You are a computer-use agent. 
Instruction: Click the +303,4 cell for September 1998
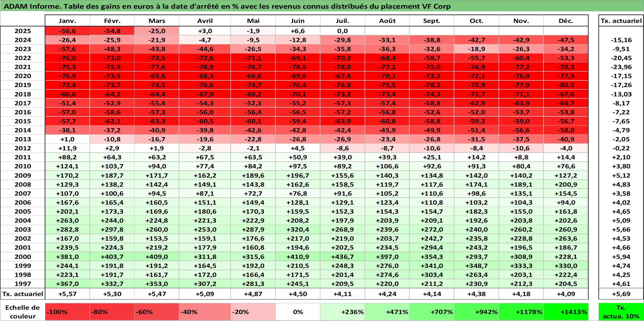[432, 275]
